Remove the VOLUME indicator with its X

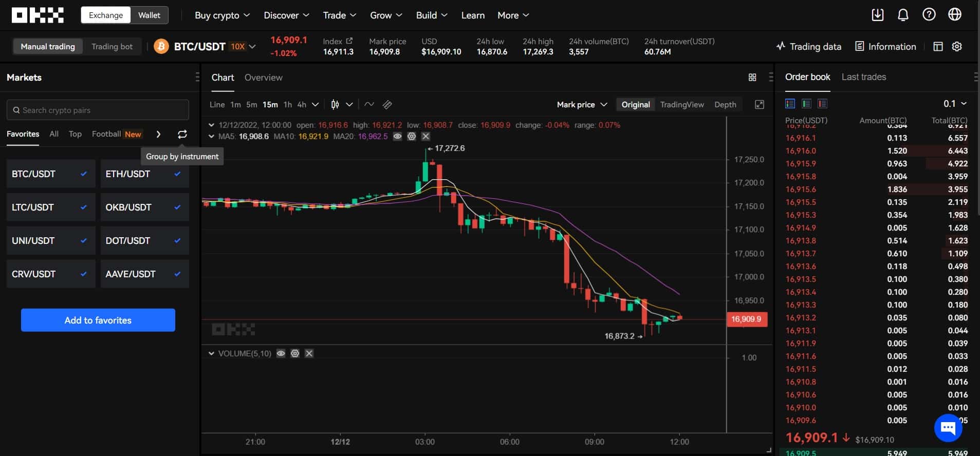309,354
